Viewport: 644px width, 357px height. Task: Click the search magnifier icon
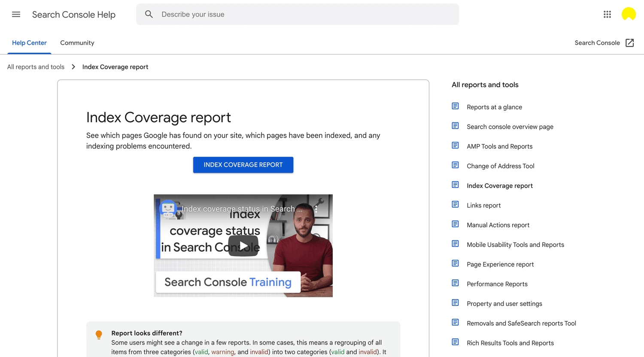(149, 14)
